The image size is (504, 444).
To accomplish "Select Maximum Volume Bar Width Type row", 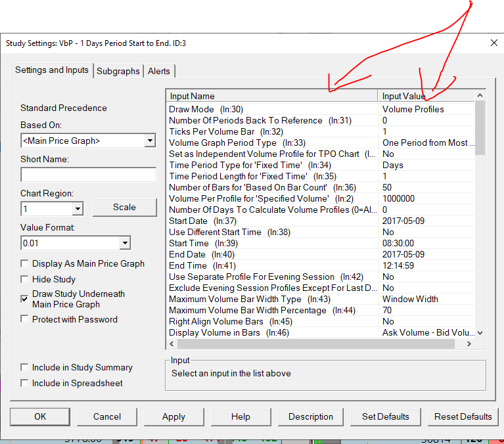I will coord(321,299).
